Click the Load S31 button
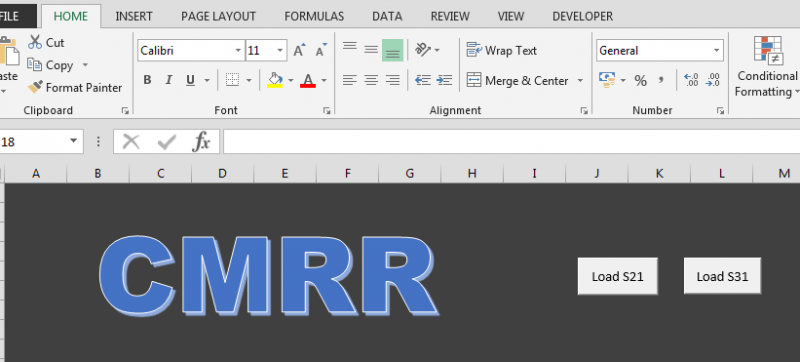 point(722,276)
